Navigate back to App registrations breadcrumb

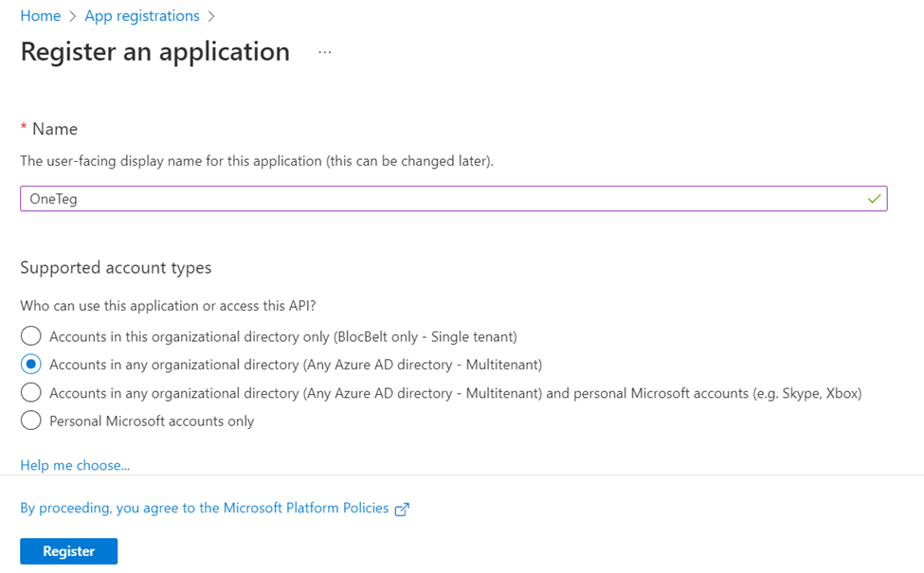pyautogui.click(x=142, y=16)
